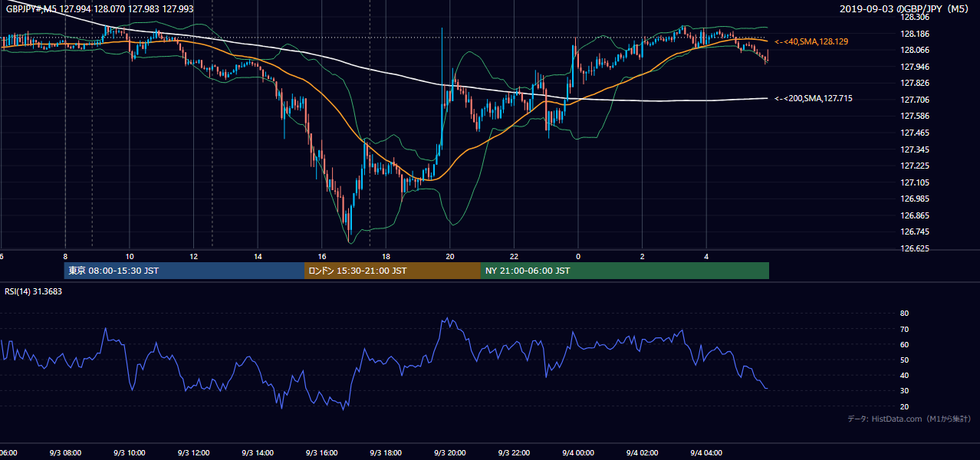Click hour marker 14 under the price chart
This screenshot has height=460, width=980.
tap(258, 256)
